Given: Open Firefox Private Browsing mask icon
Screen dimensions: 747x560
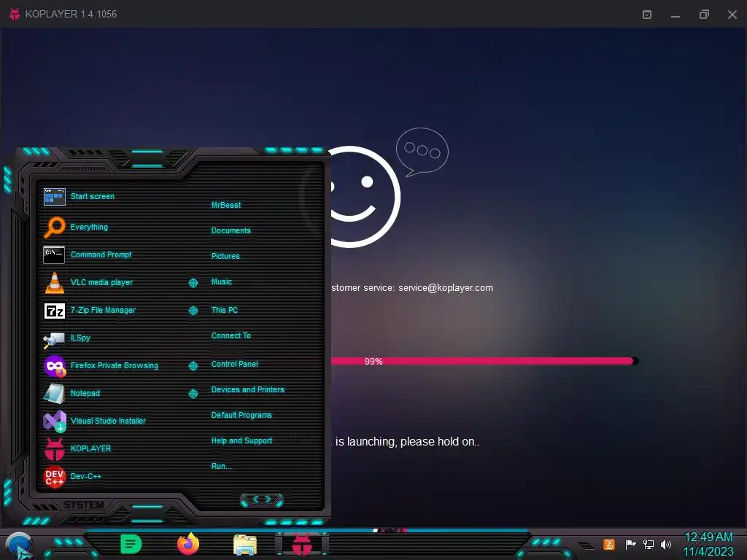Looking at the screenshot, I should pos(54,366).
